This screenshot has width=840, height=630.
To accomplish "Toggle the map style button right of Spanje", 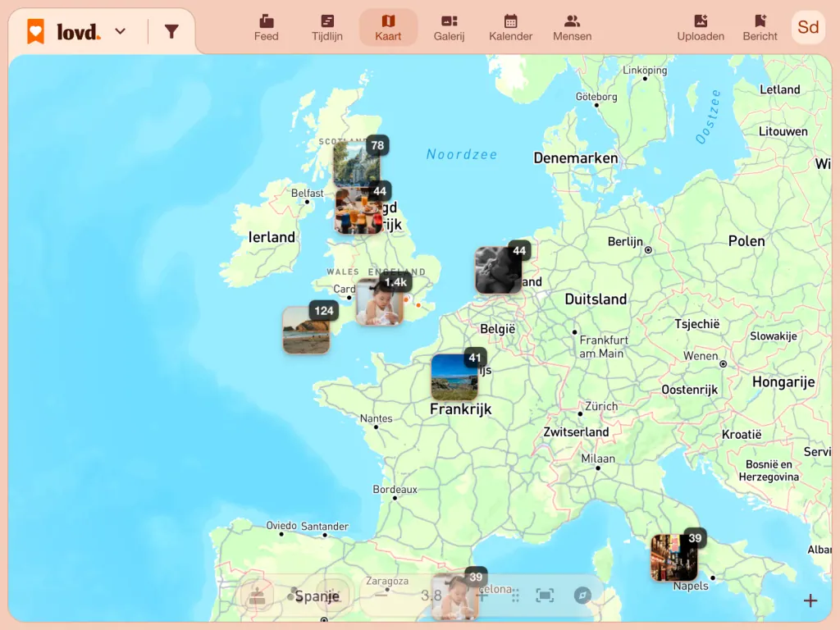I will coord(333,596).
